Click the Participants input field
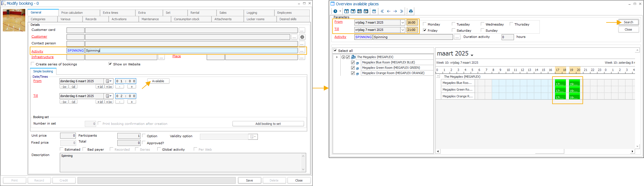The image size is (644, 186). point(129,136)
